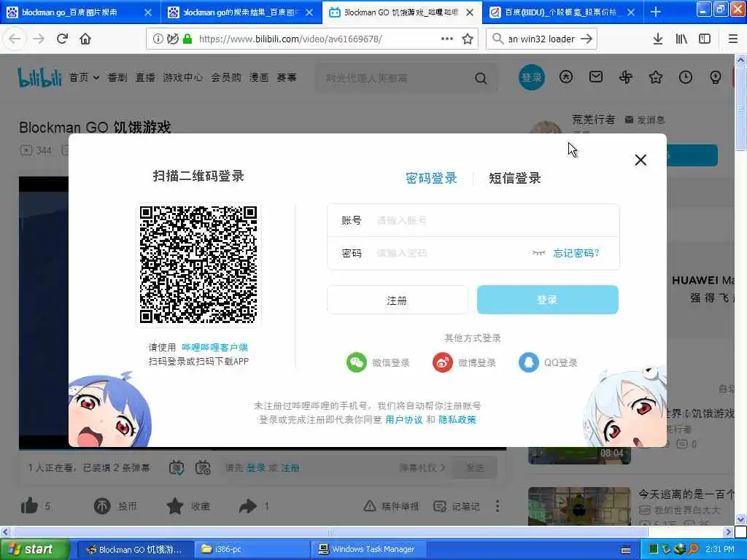This screenshot has width=747, height=560.
Task: Click the Firefox search box
Action: point(541,39)
